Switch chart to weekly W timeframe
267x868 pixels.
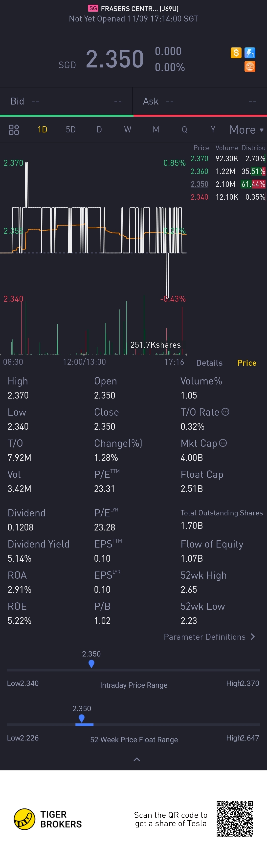click(127, 130)
